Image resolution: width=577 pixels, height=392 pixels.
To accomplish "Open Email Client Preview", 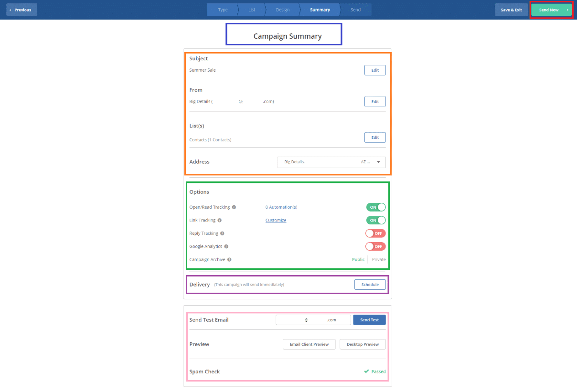I will [x=309, y=344].
